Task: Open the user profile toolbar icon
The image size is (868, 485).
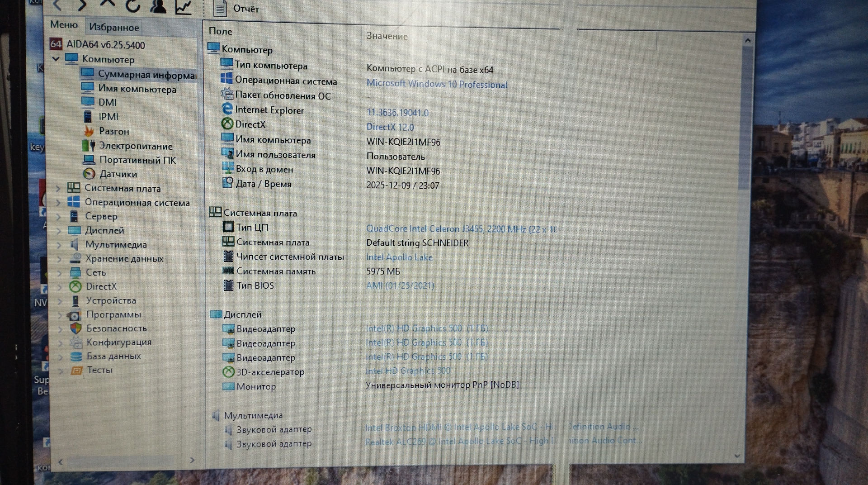Action: tap(158, 6)
